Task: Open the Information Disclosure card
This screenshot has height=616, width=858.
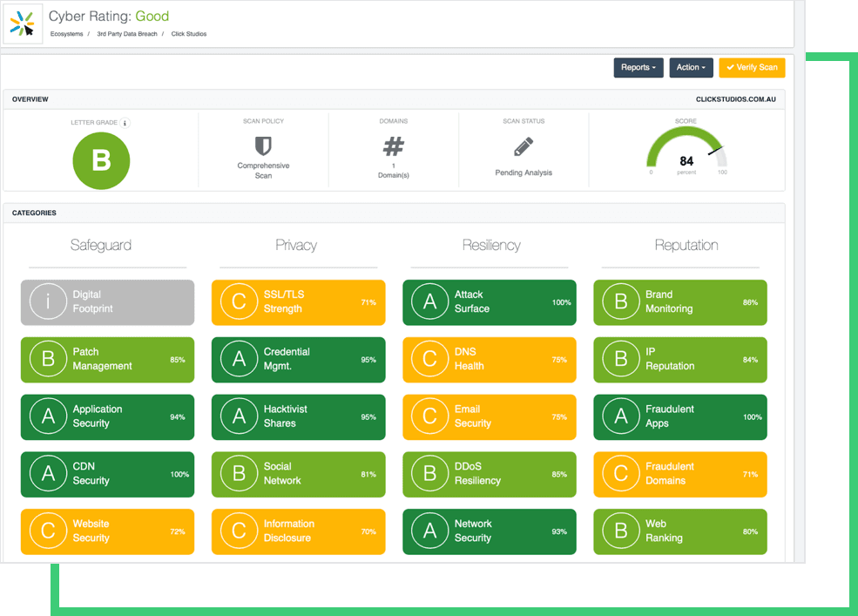Action: (298, 531)
